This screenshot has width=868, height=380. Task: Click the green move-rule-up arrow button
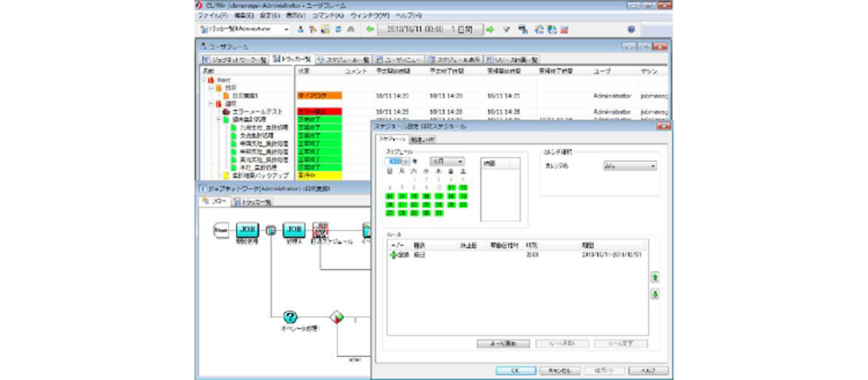coord(655,277)
